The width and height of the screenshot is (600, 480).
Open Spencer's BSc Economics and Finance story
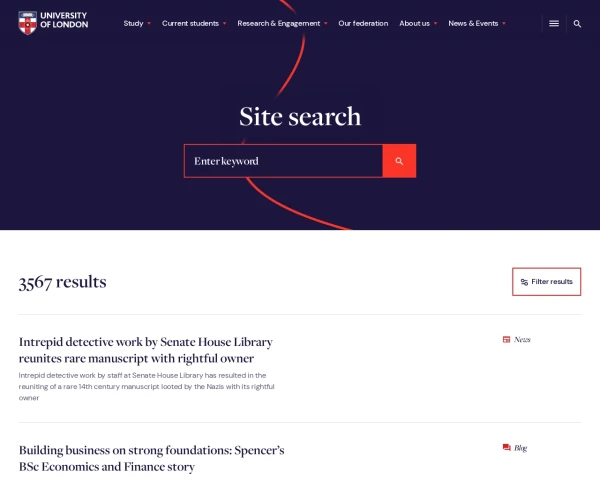[151, 458]
